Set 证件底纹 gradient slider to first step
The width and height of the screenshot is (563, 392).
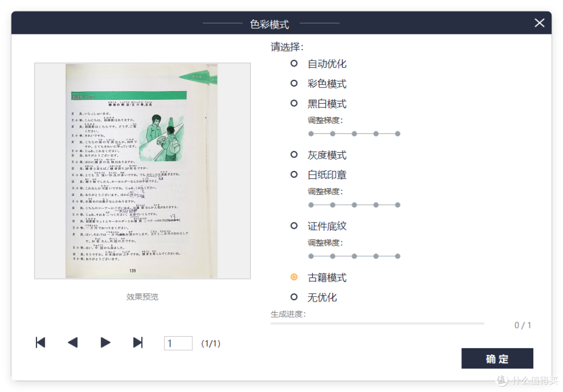click(x=311, y=256)
